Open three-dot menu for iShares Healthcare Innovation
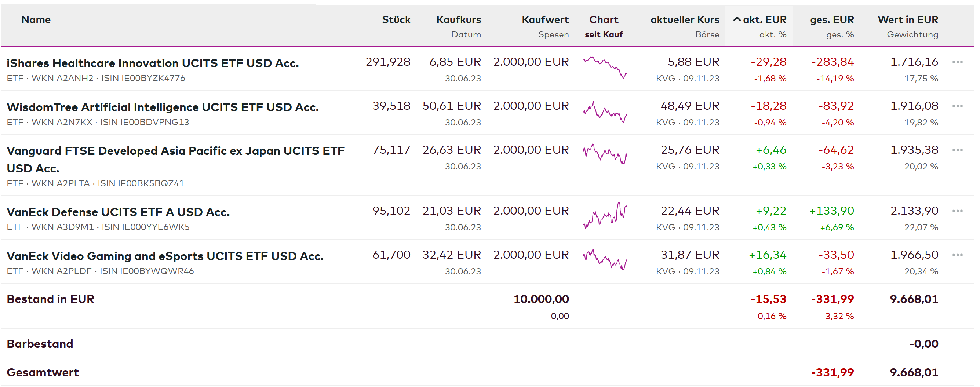 (x=957, y=62)
